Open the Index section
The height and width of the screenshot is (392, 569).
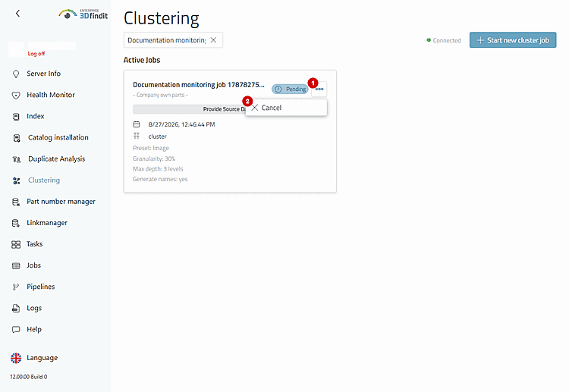(35, 117)
